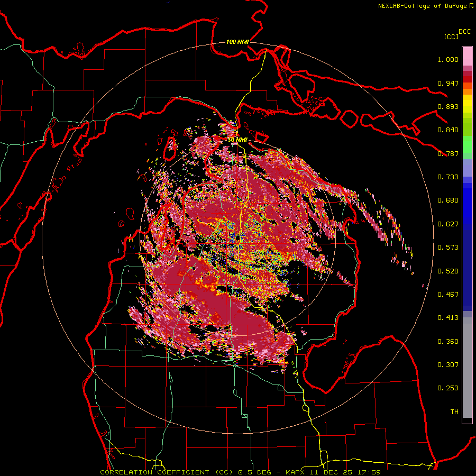Select the 0.840 scale value
The height and width of the screenshot is (476, 476).
tap(448, 130)
